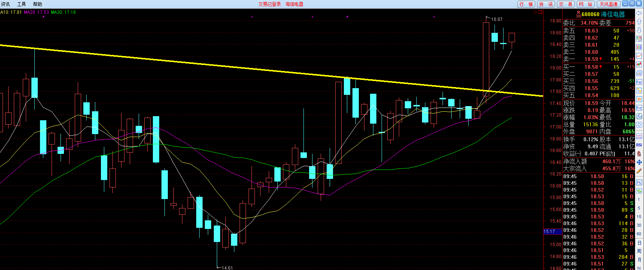This screenshot has height=270, width=644.
Task: Click the green refresh icon in sidebar
Action: 639,191
